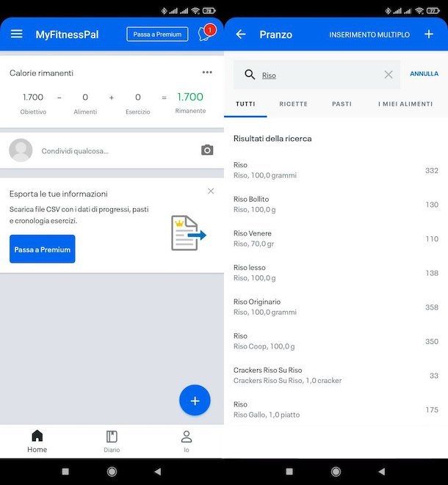This screenshot has height=485, width=448.
Task: Tap the 1.700 Obiettivo value
Action: 33,97
